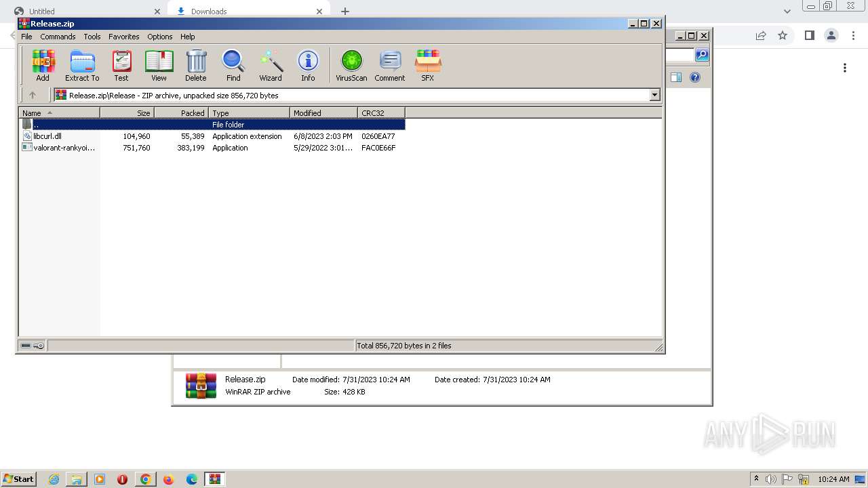The image size is (868, 488).
Task: Open Chrome share page icon
Action: coord(761,35)
